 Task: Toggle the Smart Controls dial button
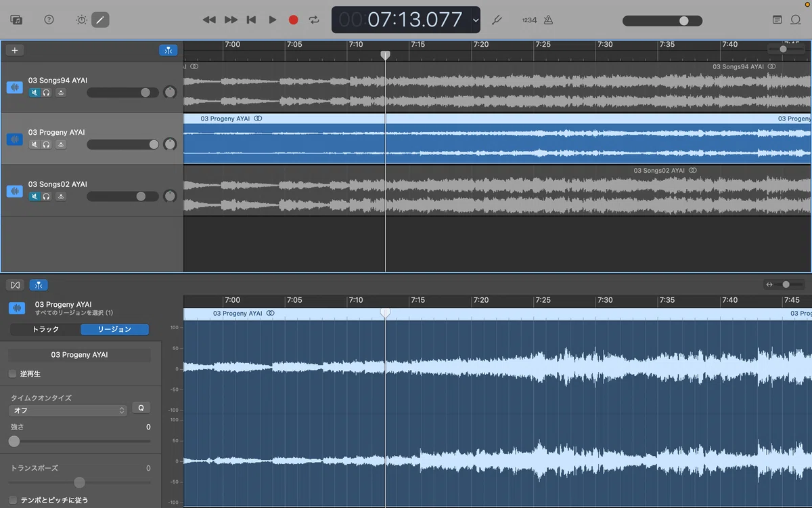coord(81,20)
